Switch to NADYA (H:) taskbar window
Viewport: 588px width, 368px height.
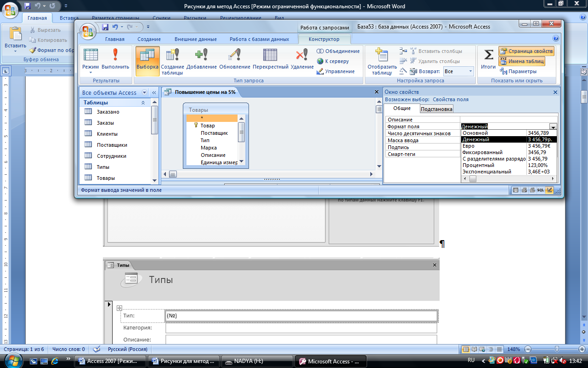coord(258,362)
